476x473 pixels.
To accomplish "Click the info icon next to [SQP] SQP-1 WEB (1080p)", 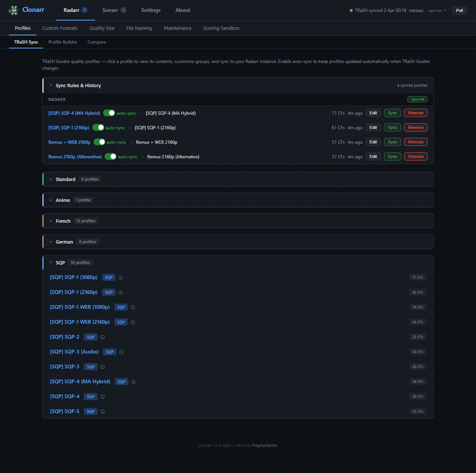I will click(x=133, y=307).
